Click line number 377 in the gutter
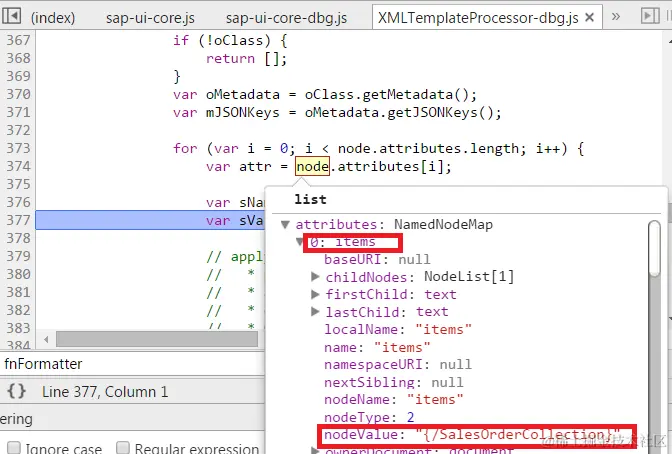Screen dimensions: 672x454 18,220
